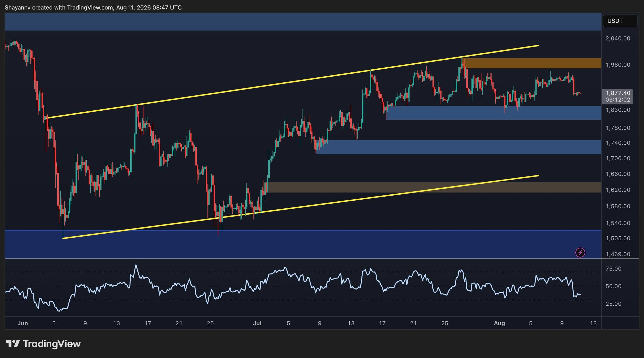Click the Jun label on time axis
This screenshot has height=358, width=644.
[23, 323]
